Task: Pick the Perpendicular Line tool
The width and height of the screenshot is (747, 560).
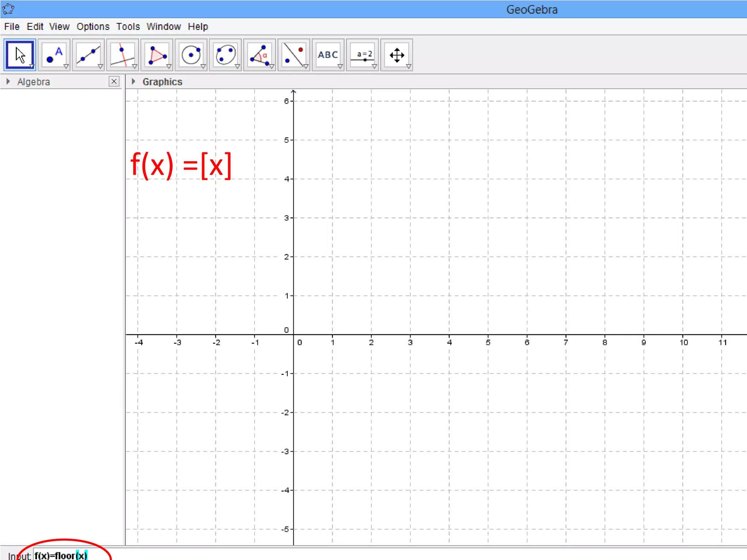Action: coord(123,55)
